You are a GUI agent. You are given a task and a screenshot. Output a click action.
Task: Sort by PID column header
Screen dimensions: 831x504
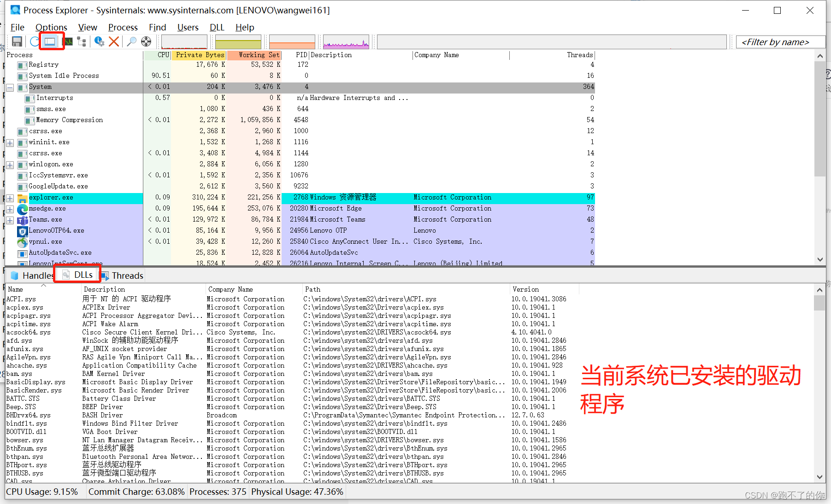295,55
